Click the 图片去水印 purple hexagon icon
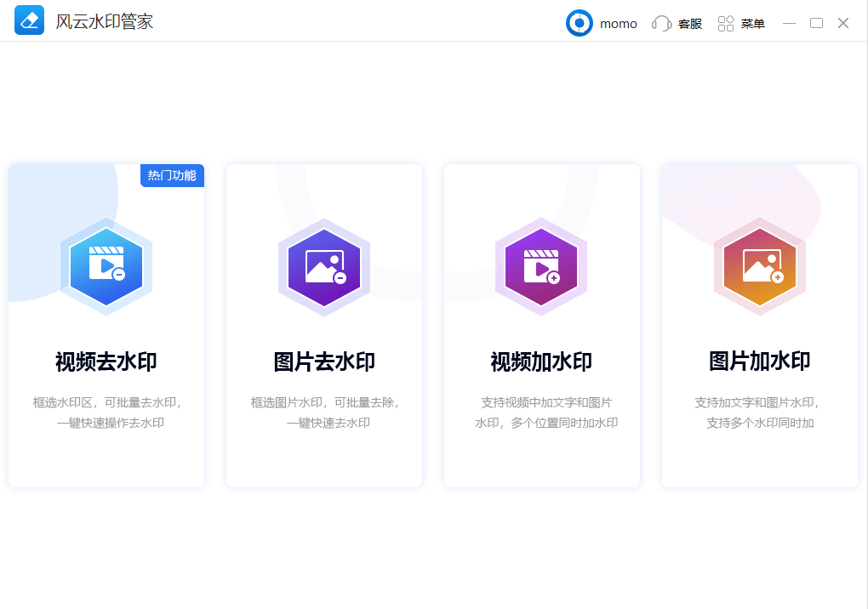The image size is (868, 609). [x=324, y=266]
